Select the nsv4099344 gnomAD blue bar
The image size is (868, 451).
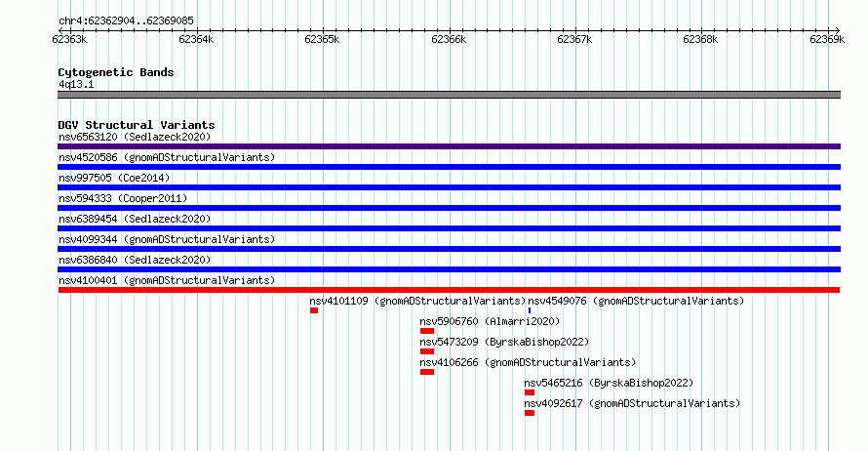click(449, 249)
